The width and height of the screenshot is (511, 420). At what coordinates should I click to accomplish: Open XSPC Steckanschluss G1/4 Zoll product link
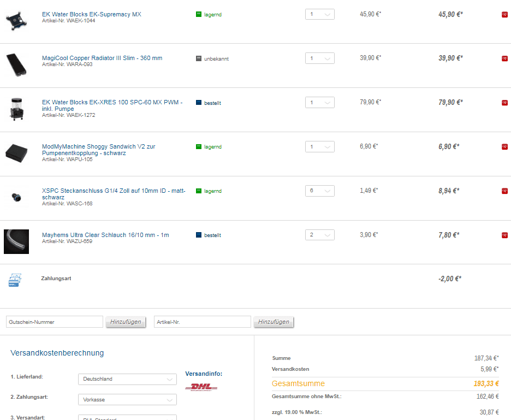click(114, 194)
